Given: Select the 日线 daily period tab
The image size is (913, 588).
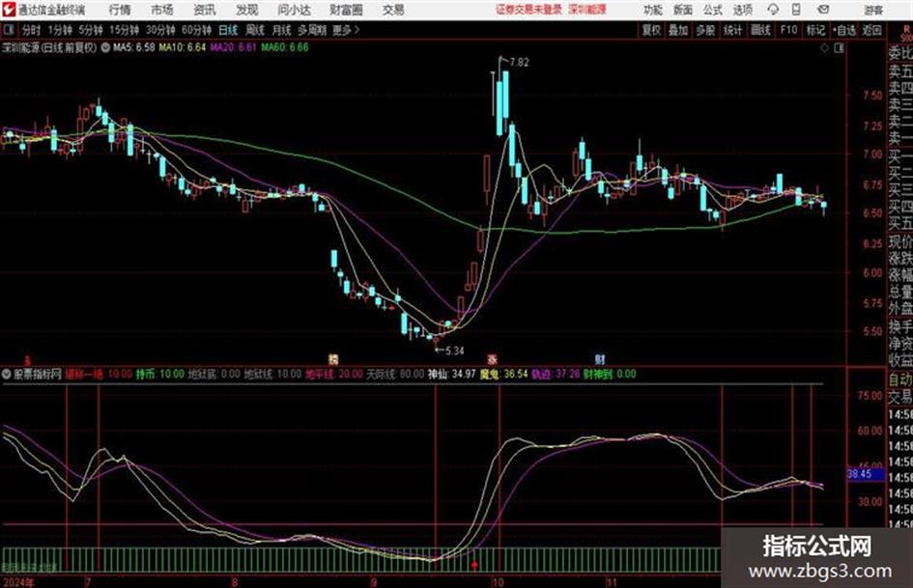Looking at the screenshot, I should tap(228, 30).
